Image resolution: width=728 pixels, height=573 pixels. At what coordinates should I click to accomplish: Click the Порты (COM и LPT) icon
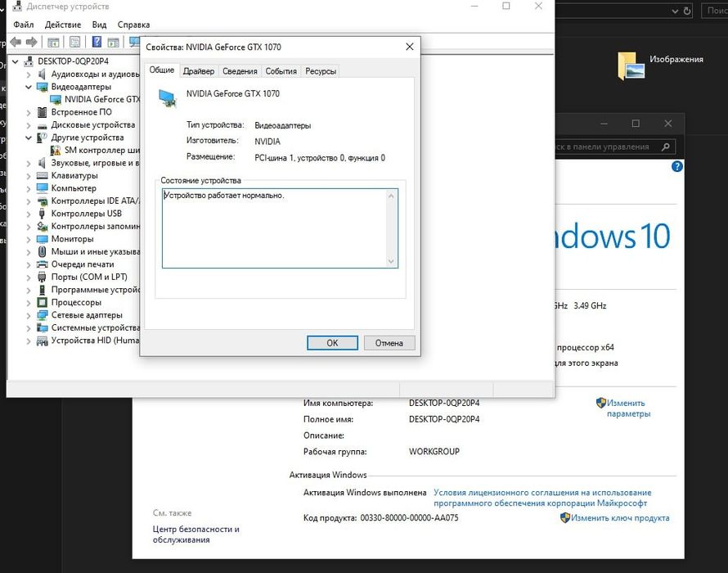[x=43, y=277]
